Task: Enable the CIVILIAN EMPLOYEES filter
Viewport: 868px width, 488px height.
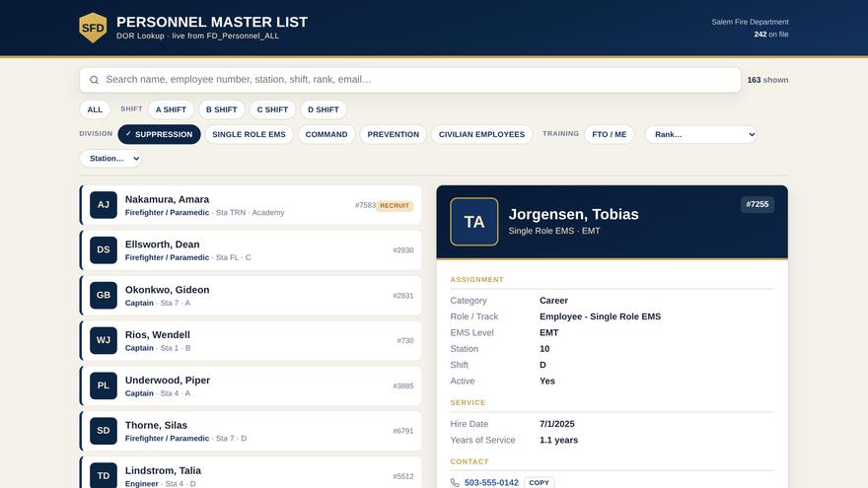Action: click(x=481, y=134)
